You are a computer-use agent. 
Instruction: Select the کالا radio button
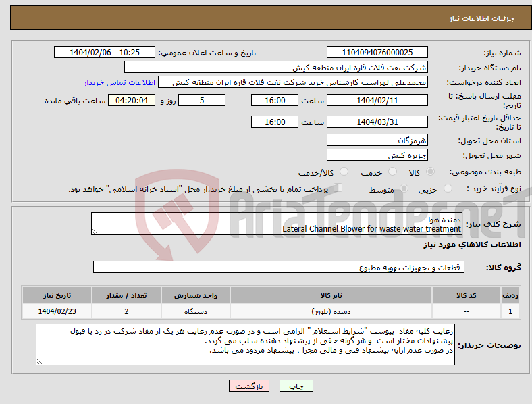coord(430,172)
